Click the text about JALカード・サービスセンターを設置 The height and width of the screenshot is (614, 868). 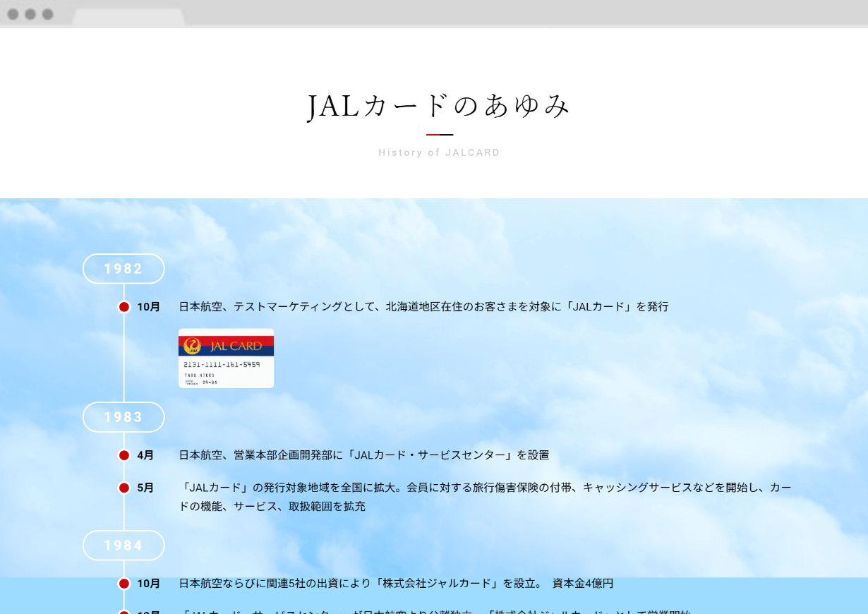364,455
